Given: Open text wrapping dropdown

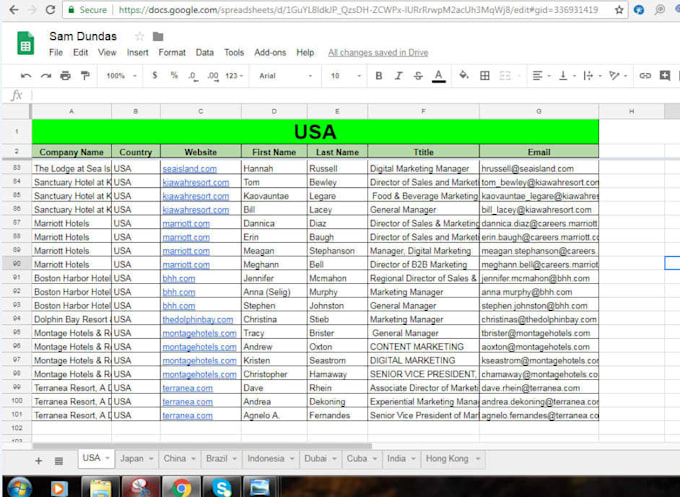Looking at the screenshot, I should (592, 76).
